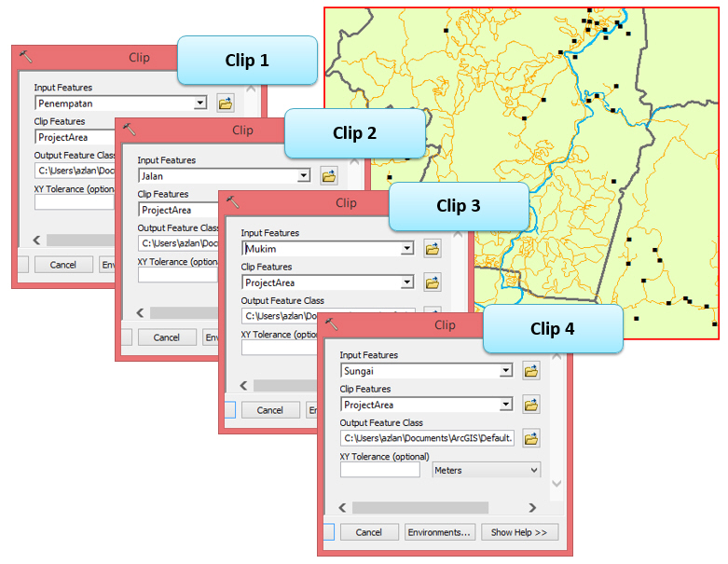Open Clip Features dropdown in Mukim dialog
The image size is (728, 564).
(407, 282)
